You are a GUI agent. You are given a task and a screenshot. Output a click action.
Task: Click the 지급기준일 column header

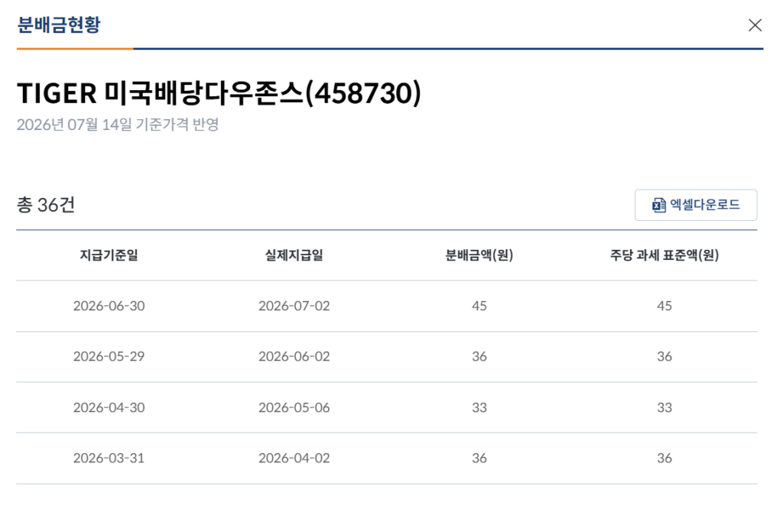pyautogui.click(x=109, y=255)
